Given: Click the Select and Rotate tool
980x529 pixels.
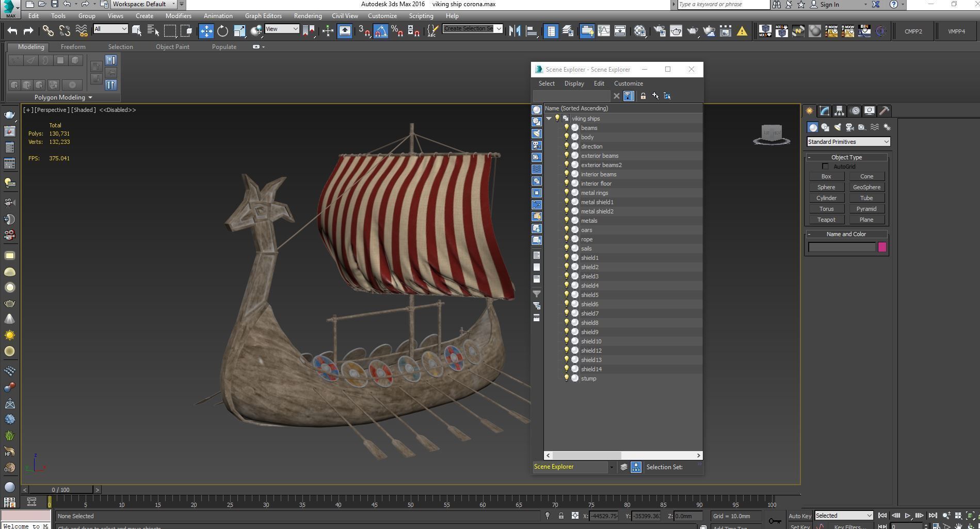Looking at the screenshot, I should (222, 31).
